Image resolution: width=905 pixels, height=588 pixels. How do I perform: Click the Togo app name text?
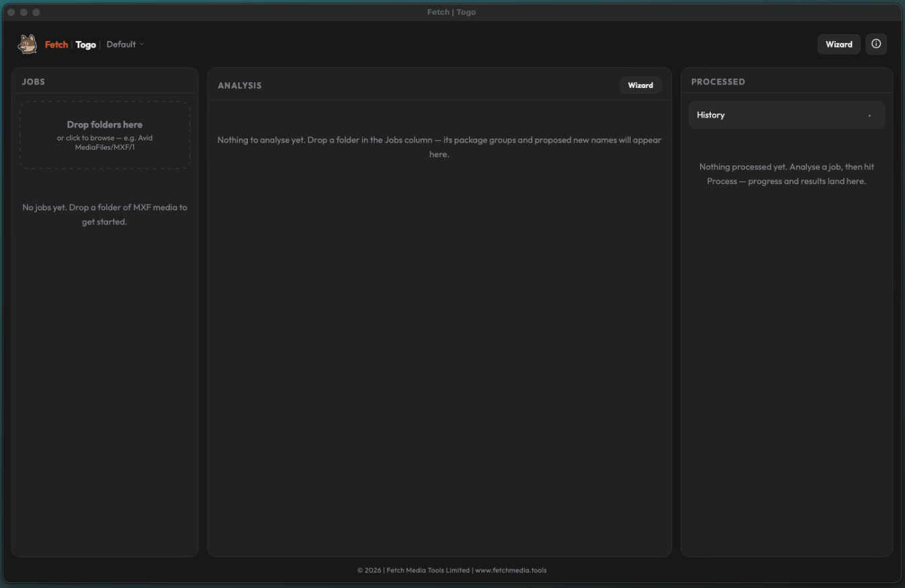[85, 44]
